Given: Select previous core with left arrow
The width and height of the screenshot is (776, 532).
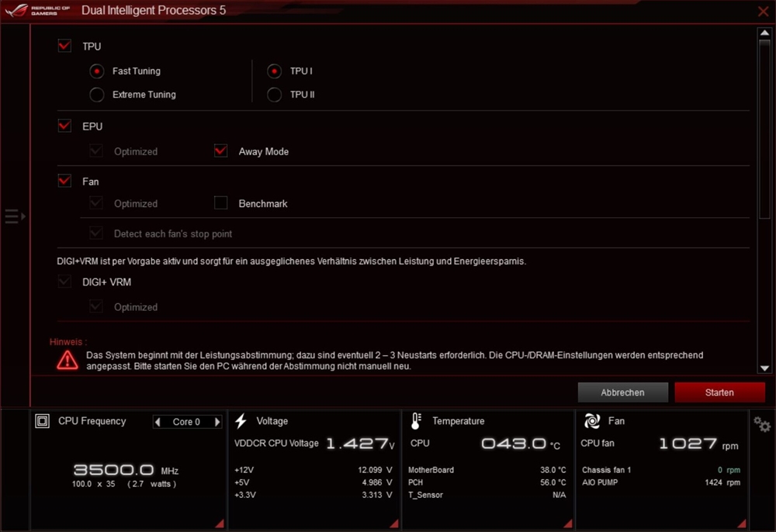Looking at the screenshot, I should tap(158, 422).
